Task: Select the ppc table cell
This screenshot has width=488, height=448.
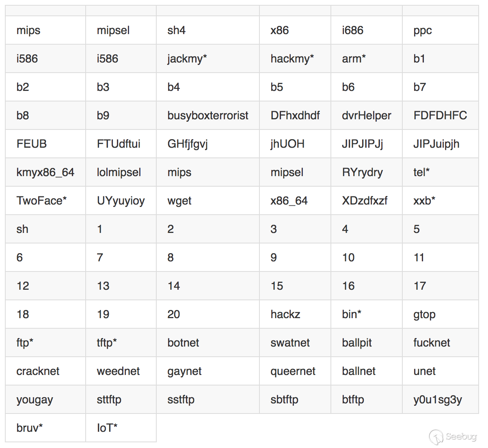Action: click(422, 30)
